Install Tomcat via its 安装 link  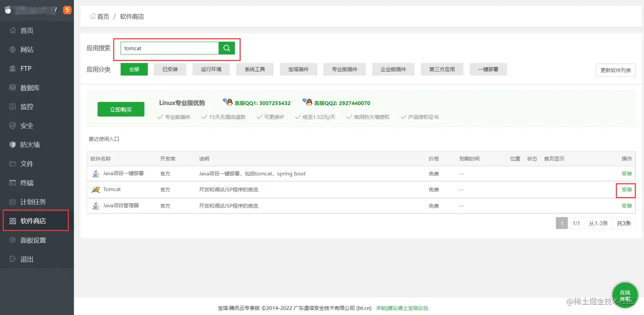[627, 189]
